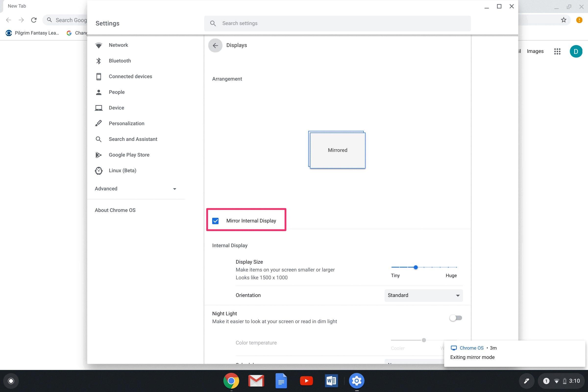The width and height of the screenshot is (588, 392).
Task: Click the Display Size slider handle
Action: click(416, 267)
